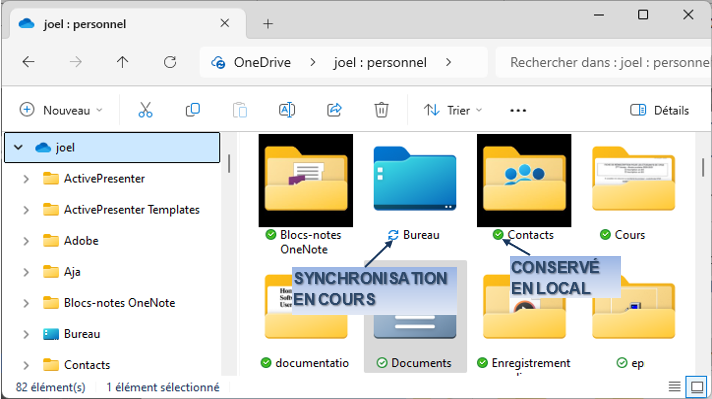This screenshot has width=712, height=399.
Task: Click the navigation pane scrollbar
Action: 229,164
